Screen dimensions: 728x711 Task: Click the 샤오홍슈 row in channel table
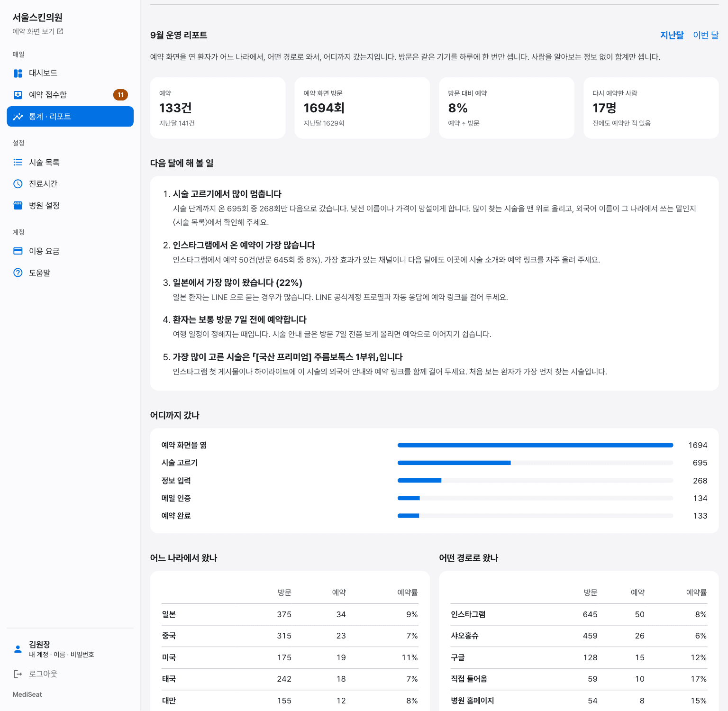pos(579,636)
